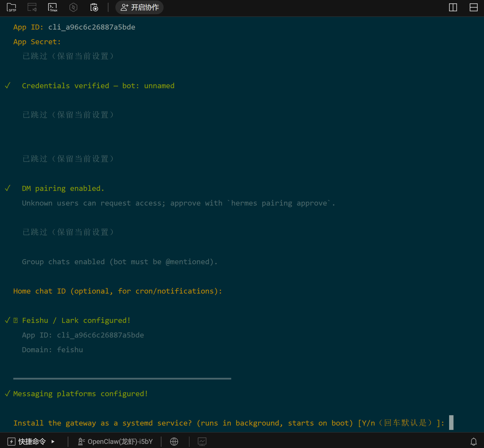Open the Tmux session manager
Screen dimensions: 484x448
53,7
